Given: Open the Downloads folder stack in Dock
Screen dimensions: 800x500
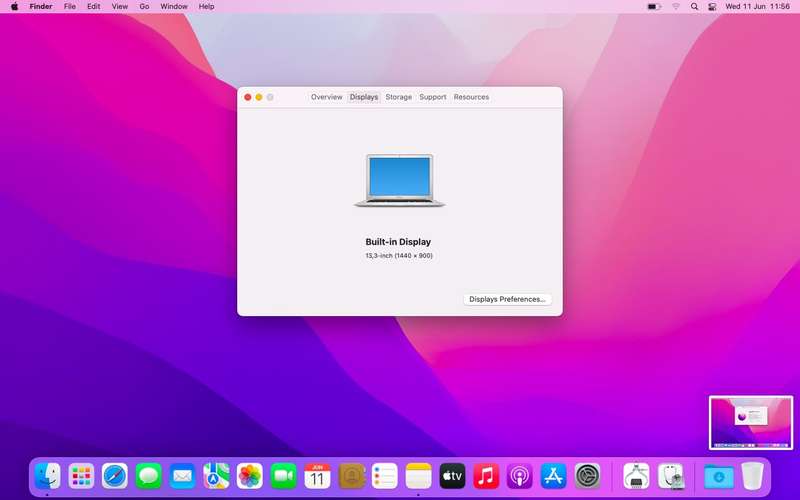Looking at the screenshot, I should click(x=718, y=476).
